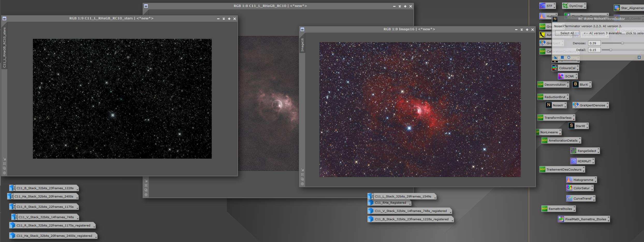The height and width of the screenshot is (242, 644).
Task: Select the NoiseX process icon
Action: pyautogui.click(x=556, y=105)
